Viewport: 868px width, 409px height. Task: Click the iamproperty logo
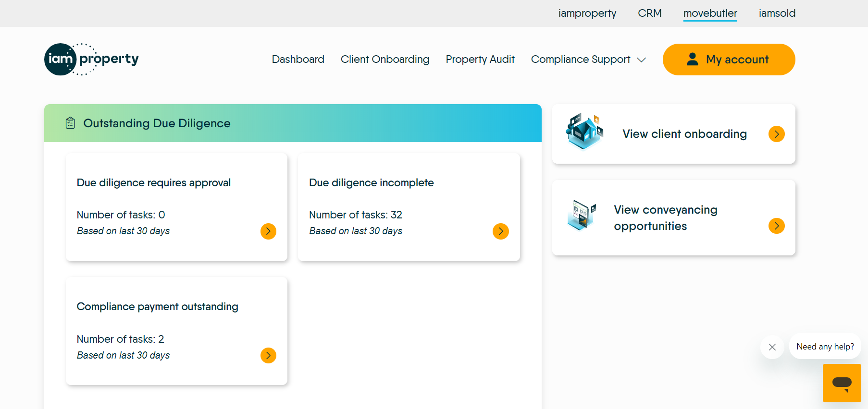pos(91,59)
